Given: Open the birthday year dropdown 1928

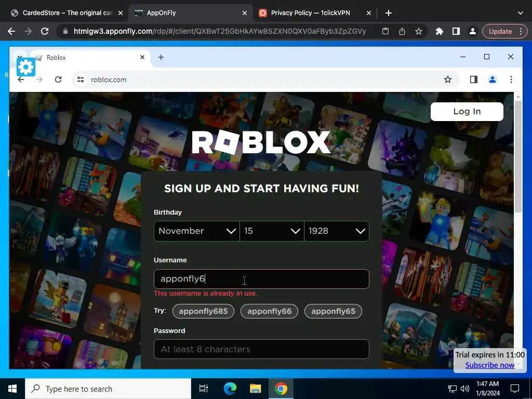Looking at the screenshot, I should coord(337,231).
